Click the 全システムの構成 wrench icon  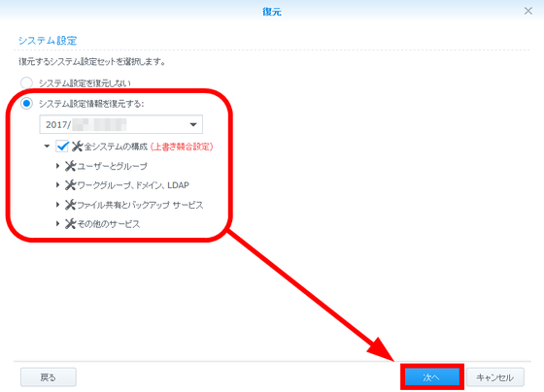point(77,147)
